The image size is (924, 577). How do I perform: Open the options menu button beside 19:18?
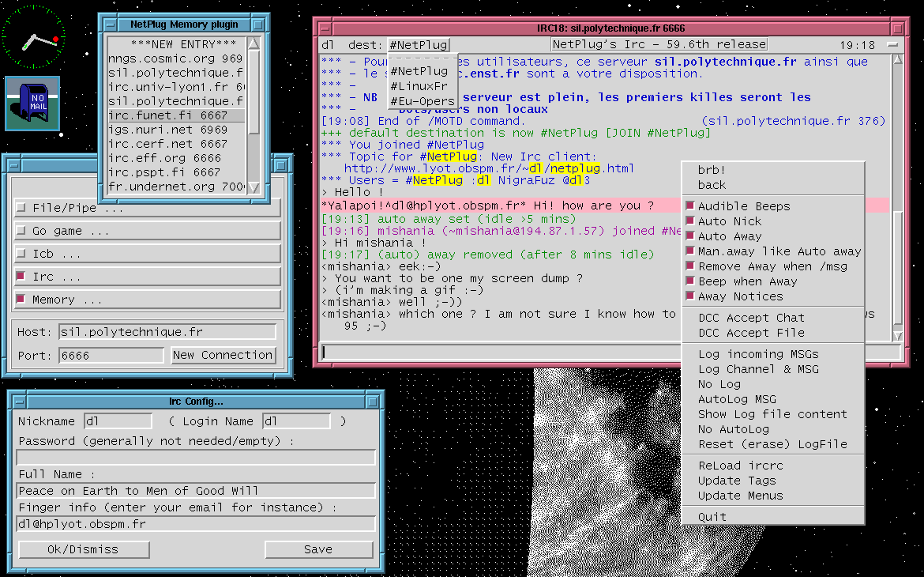(x=892, y=45)
